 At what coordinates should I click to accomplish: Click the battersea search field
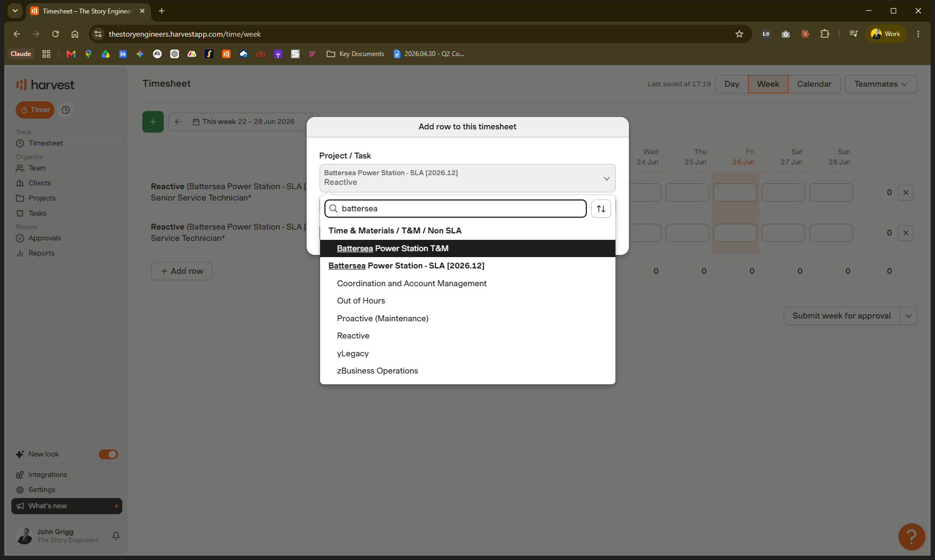(x=455, y=209)
